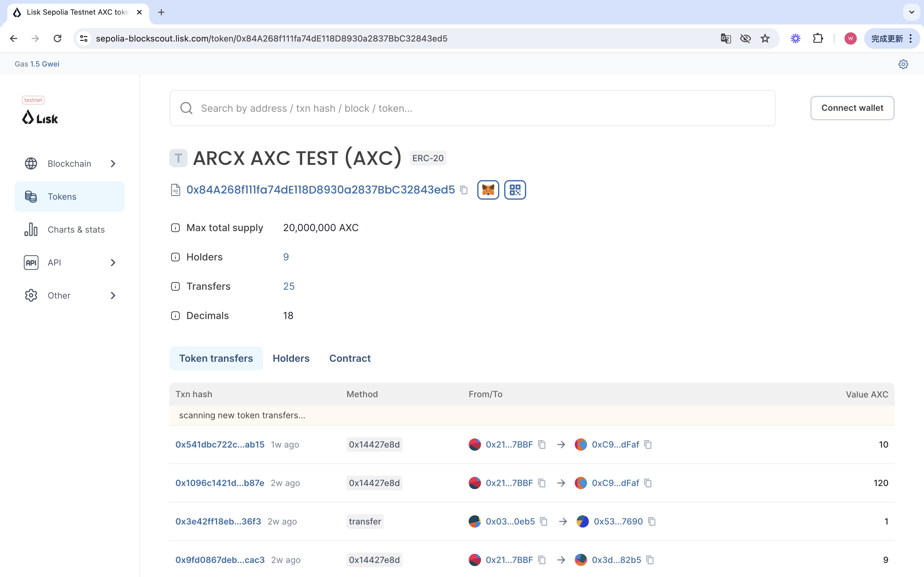The height and width of the screenshot is (577, 924).
Task: Open browser extensions puzzle icon
Action: [818, 38]
